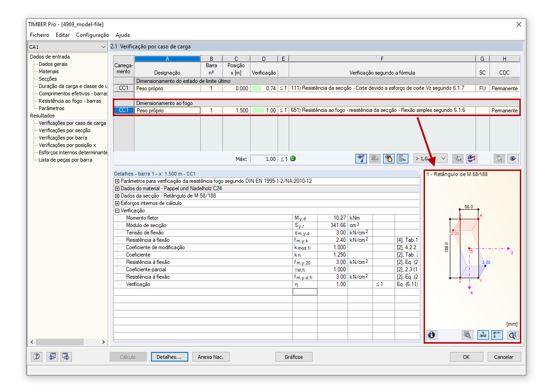Collapse the Verificação details group
The width and height of the screenshot is (553, 392).
[x=117, y=211]
